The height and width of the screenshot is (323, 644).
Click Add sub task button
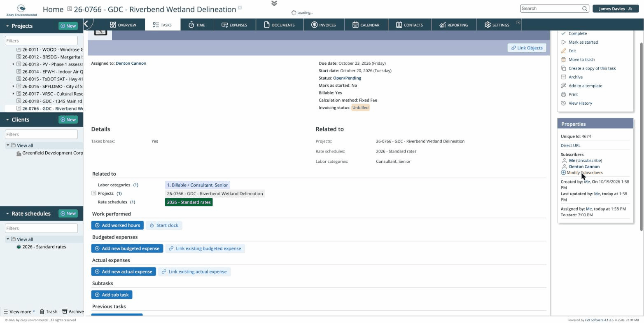(x=112, y=295)
